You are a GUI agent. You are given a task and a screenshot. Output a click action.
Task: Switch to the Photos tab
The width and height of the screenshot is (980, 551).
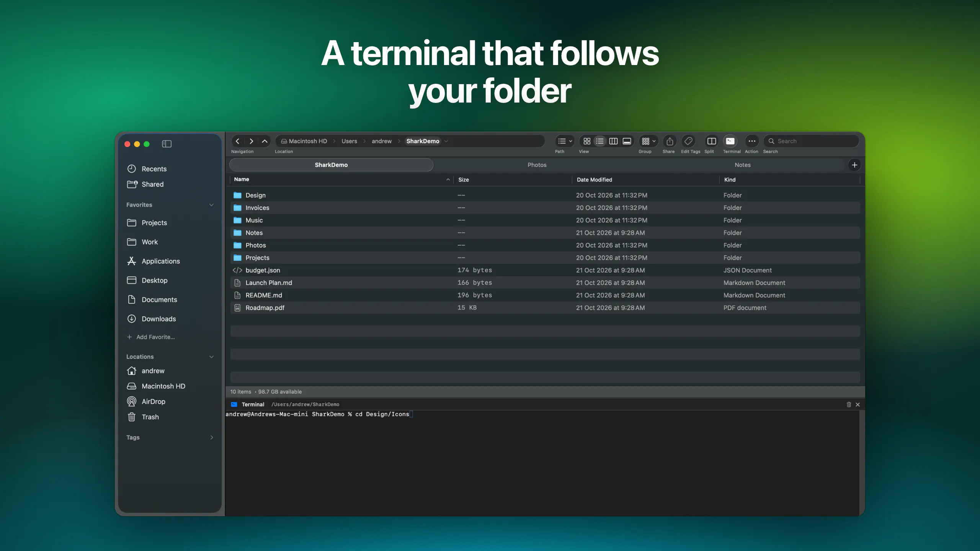tap(537, 165)
